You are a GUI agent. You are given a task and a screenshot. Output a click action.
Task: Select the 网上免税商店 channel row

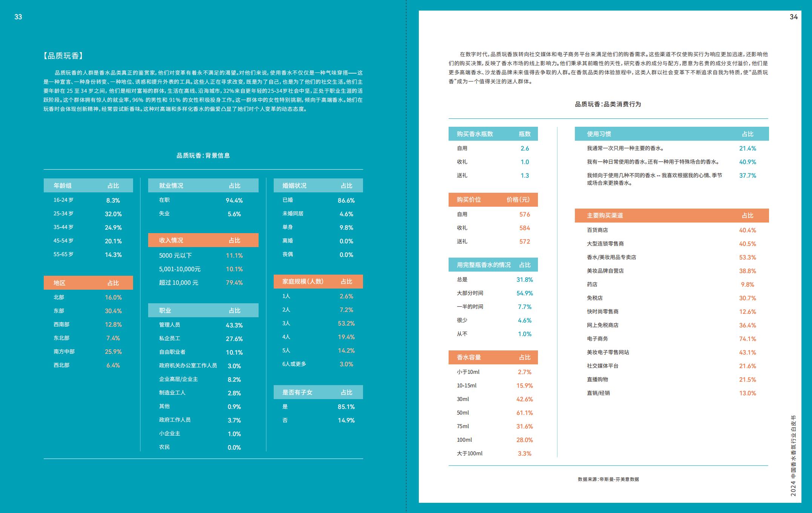click(x=672, y=325)
